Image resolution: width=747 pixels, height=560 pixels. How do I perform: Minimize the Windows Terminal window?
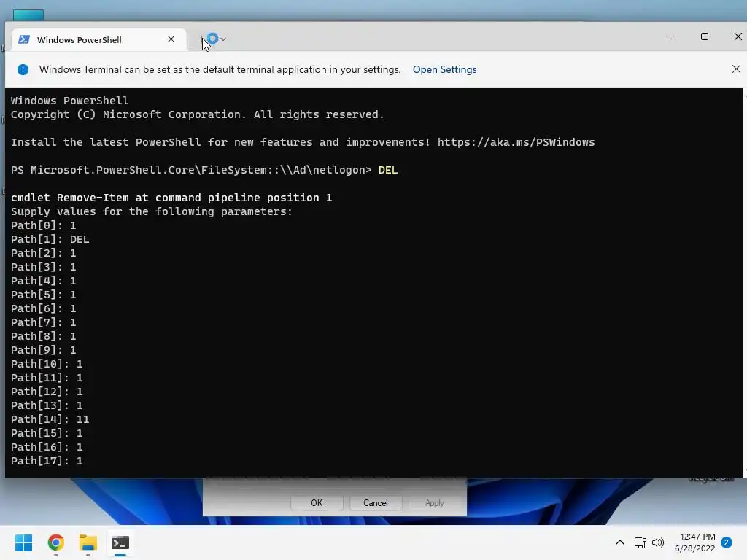pos(671,36)
